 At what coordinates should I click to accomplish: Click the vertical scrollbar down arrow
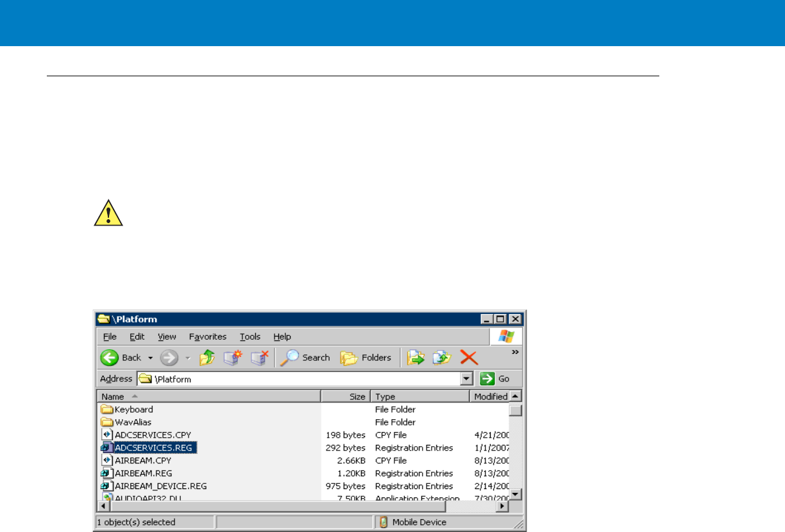pyautogui.click(x=516, y=494)
